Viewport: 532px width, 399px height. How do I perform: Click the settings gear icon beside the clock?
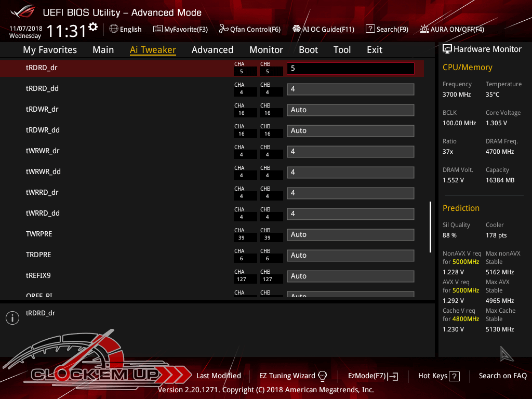coord(93,26)
